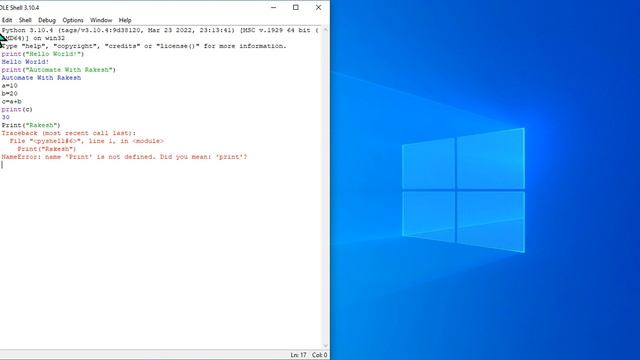
Task: Click the "Hello World!" output line
Action: [x=25, y=62]
